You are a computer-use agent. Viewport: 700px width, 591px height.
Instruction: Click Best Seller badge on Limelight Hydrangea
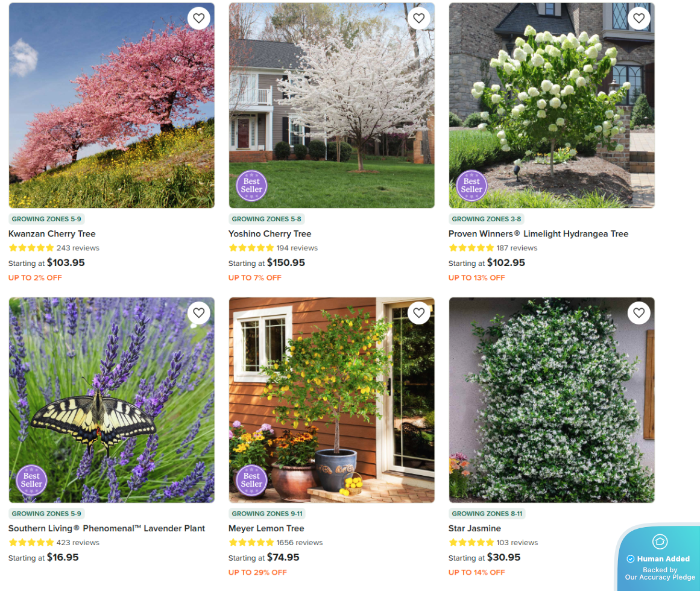[x=471, y=186]
